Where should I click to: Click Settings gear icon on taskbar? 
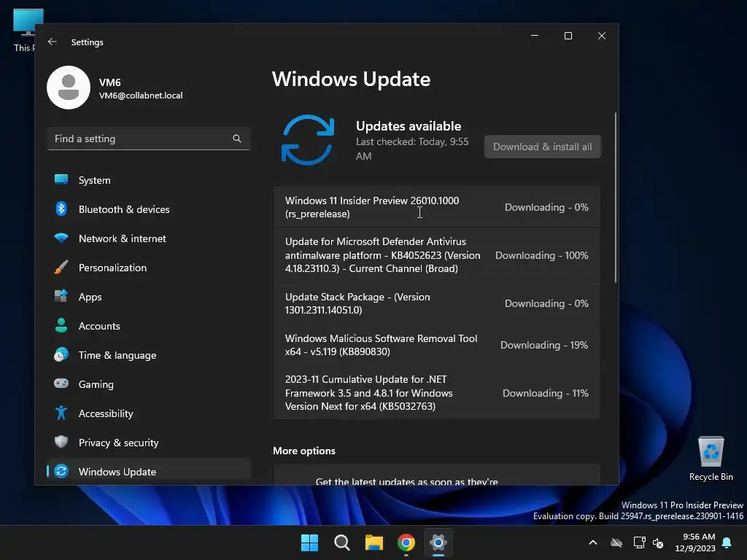[438, 542]
